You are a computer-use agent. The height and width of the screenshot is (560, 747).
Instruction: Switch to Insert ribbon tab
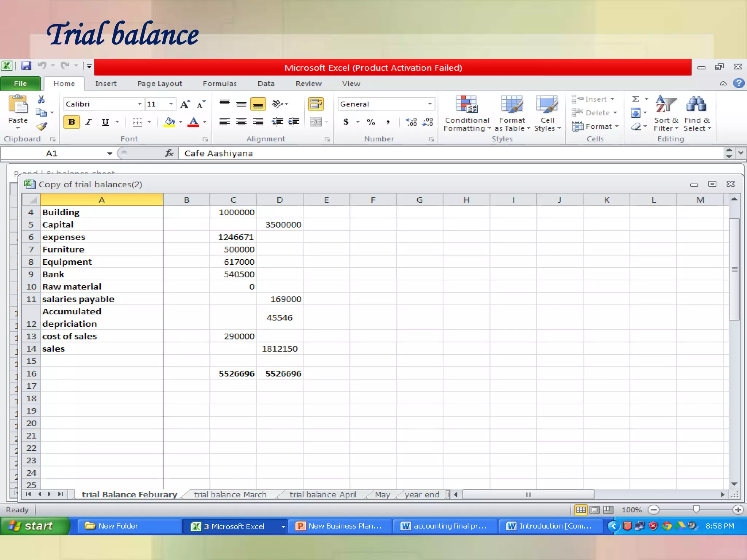tap(106, 83)
